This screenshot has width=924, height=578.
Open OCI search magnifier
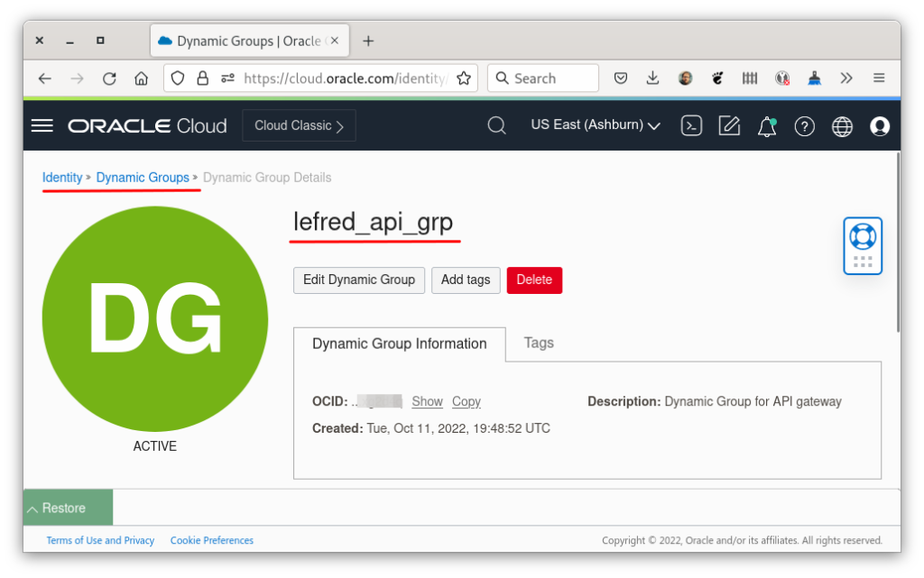coord(496,125)
